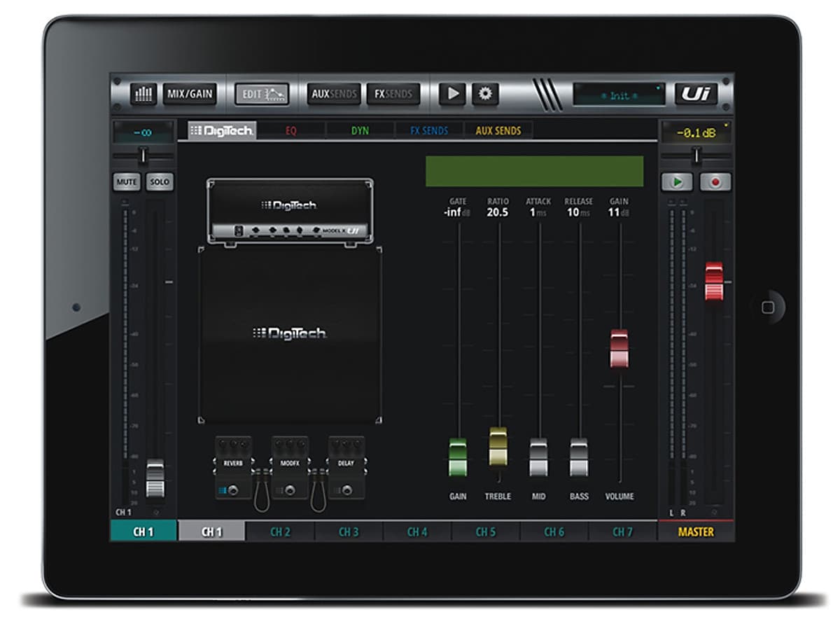Open the meters view icon

[x=143, y=94]
